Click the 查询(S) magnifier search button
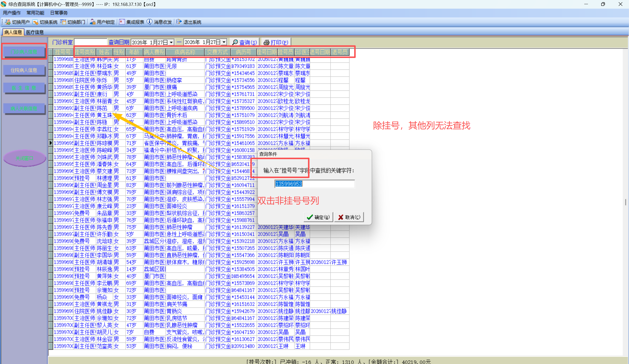This screenshot has height=364, width=629. (x=244, y=42)
